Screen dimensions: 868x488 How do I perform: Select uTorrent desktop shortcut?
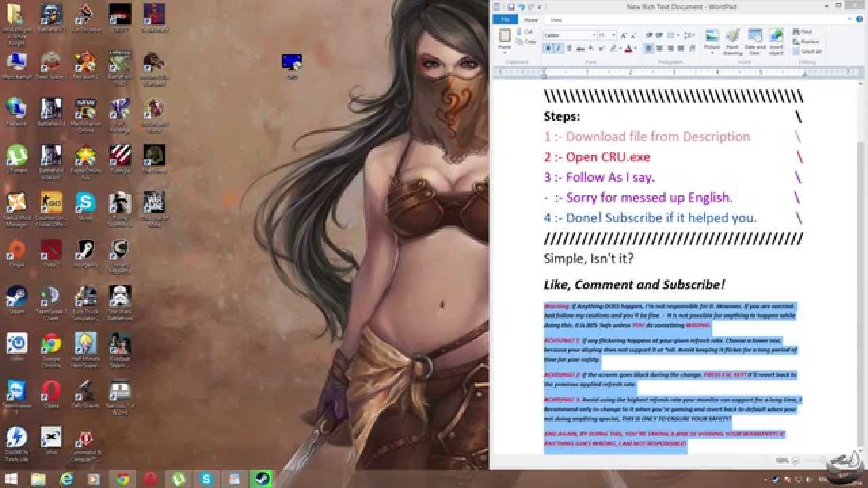[x=17, y=160]
